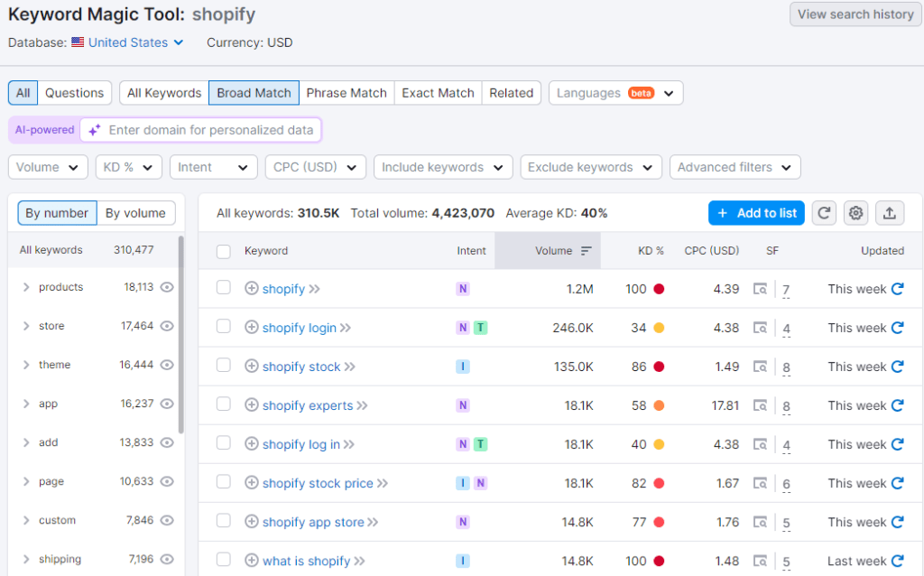Open Exclude keywords dropdown
This screenshot has width=924, height=576.
tap(591, 167)
